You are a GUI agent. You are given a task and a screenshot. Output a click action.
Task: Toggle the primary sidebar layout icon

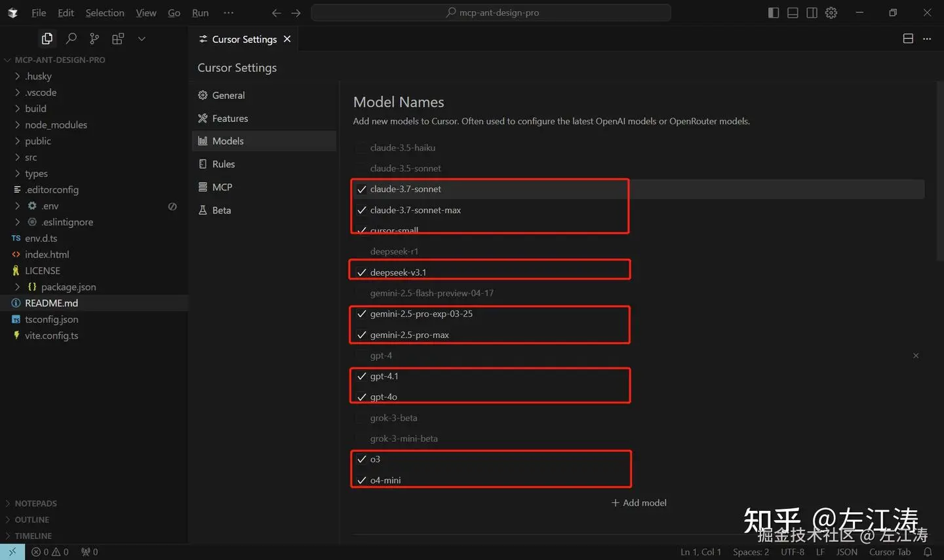pos(774,13)
